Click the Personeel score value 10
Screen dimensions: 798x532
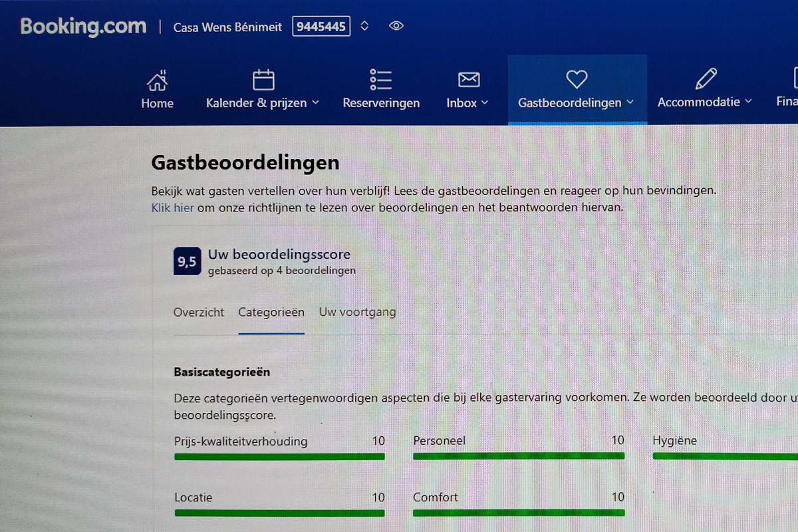(618, 440)
